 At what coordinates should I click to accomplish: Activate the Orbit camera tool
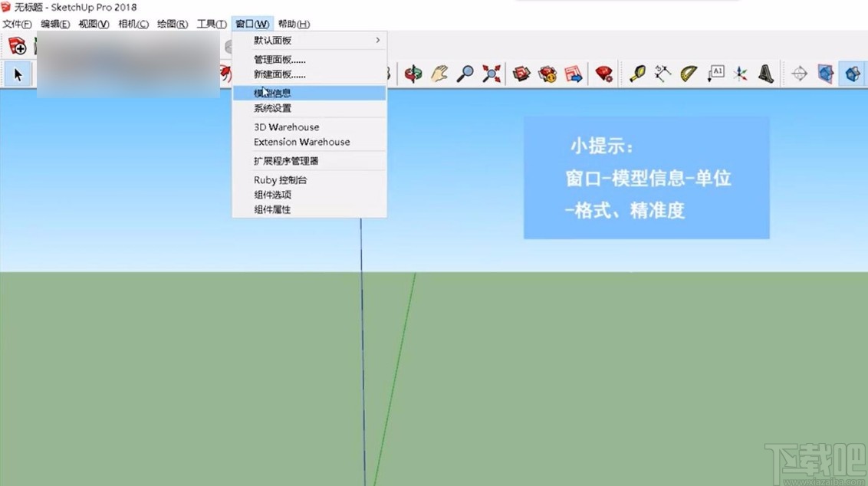[412, 74]
